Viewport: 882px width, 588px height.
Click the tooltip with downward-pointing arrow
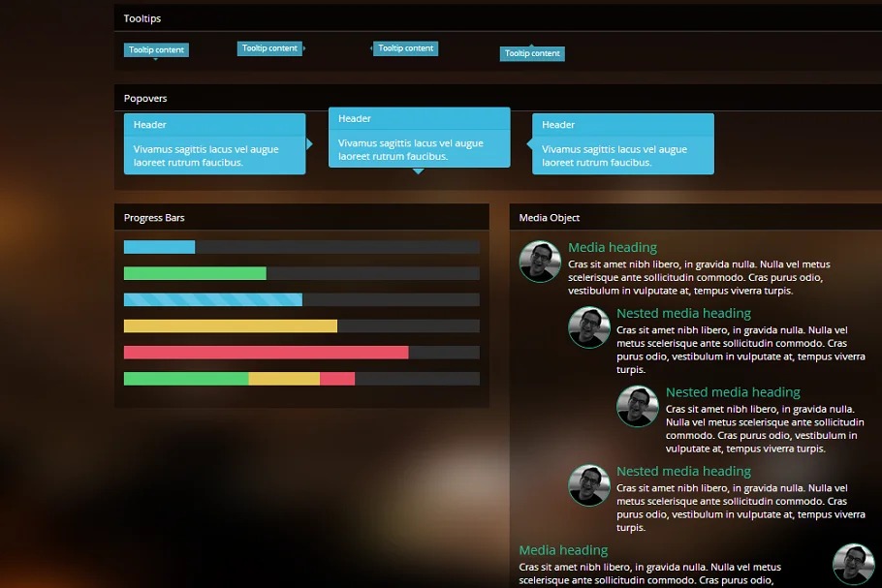[x=156, y=49]
